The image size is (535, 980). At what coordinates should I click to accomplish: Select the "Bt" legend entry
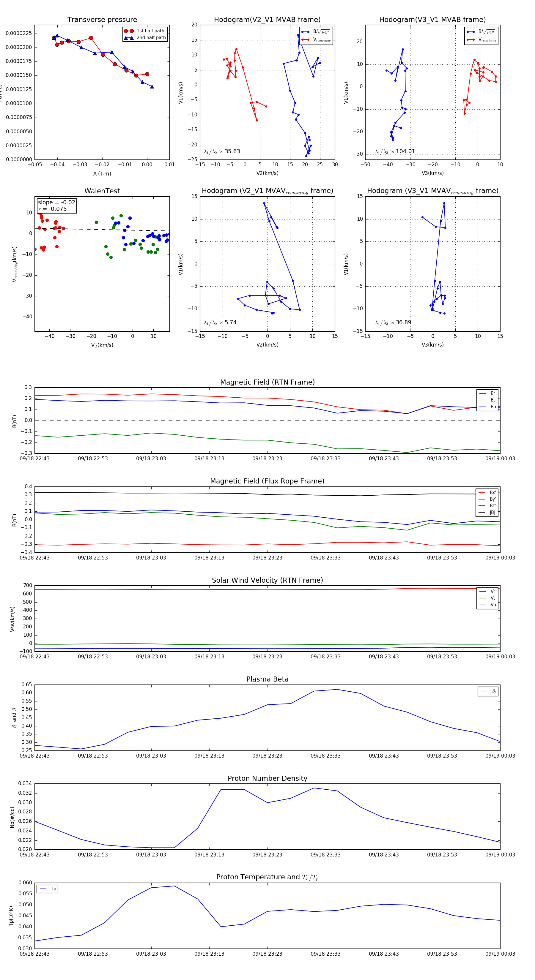pyautogui.click(x=487, y=400)
